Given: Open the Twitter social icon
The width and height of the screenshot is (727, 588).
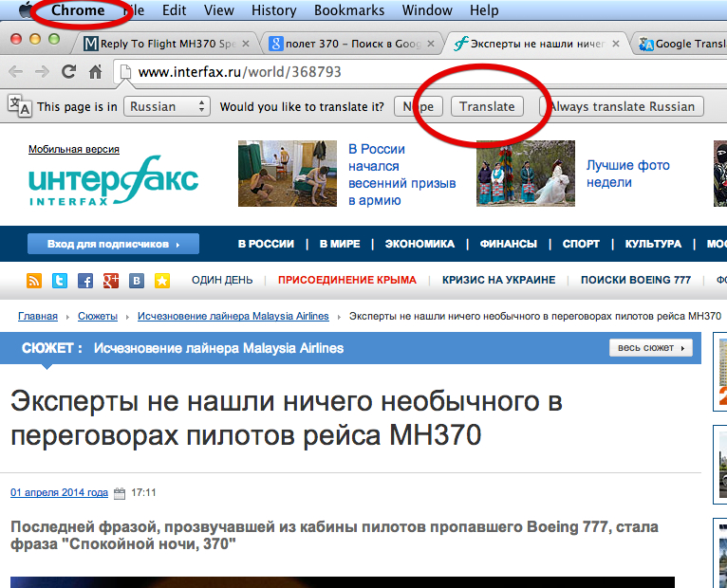Looking at the screenshot, I should pos(60,281).
